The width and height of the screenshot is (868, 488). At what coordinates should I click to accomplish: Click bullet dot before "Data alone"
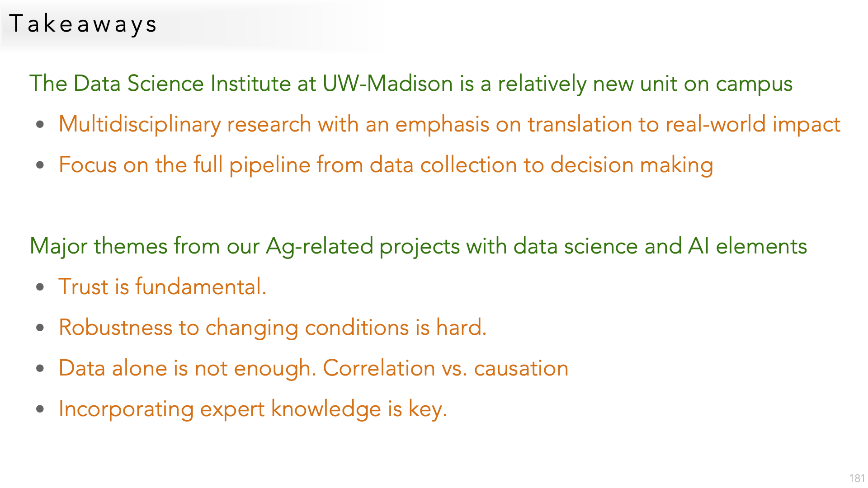tap(40, 368)
